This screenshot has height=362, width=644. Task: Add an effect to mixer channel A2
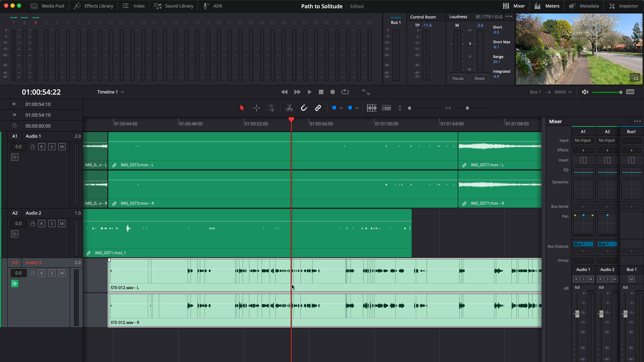(x=607, y=150)
